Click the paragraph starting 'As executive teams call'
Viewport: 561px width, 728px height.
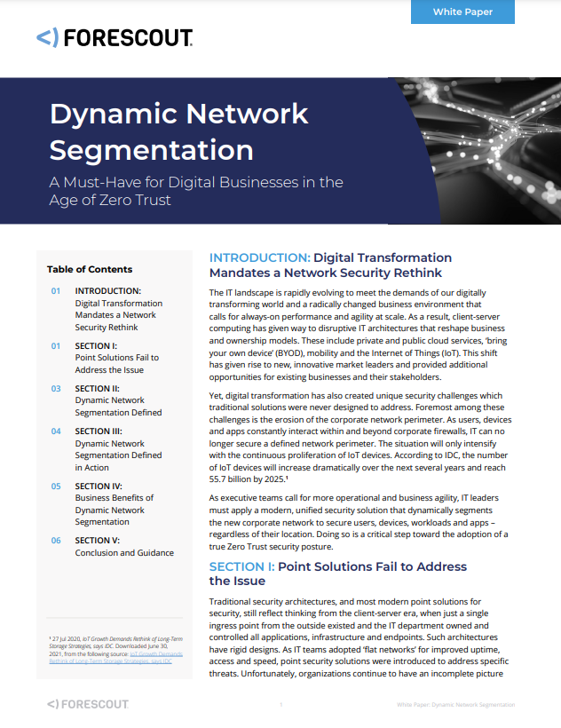tap(359, 522)
